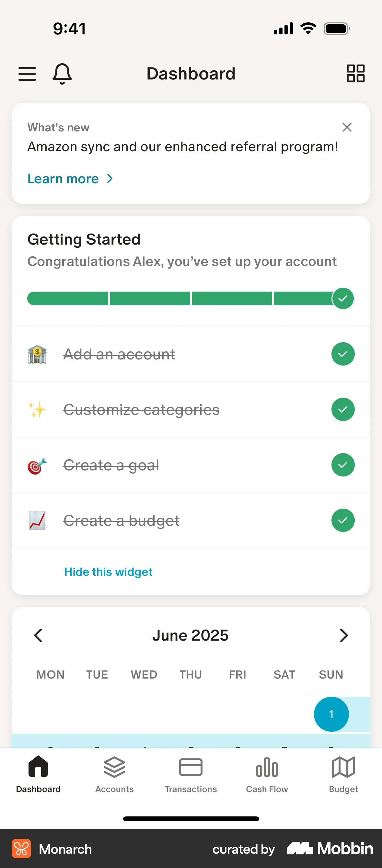Toggle the Customize categories checkmark

pos(342,410)
